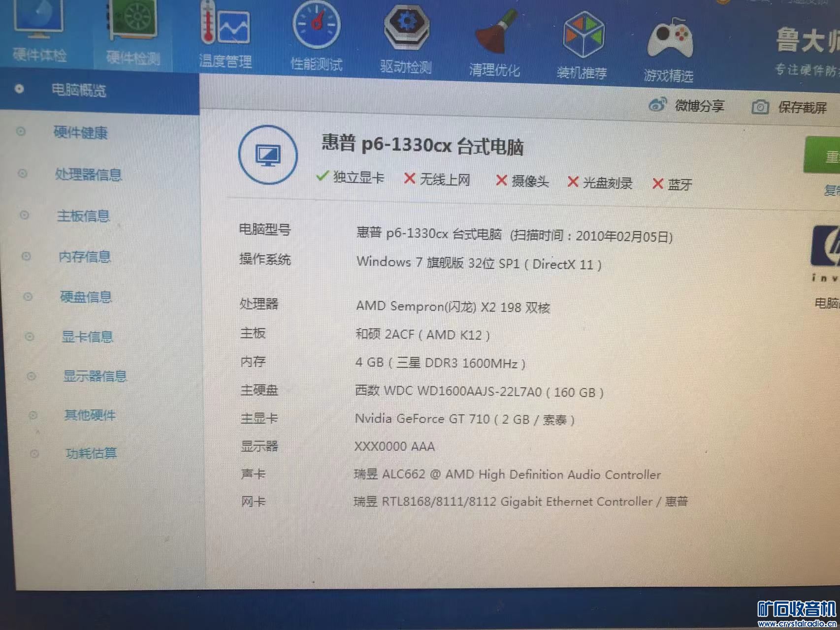Click the WDC WD1600AAJS-22L7A0 disk value
This screenshot has height=630, width=840.
coord(479,392)
